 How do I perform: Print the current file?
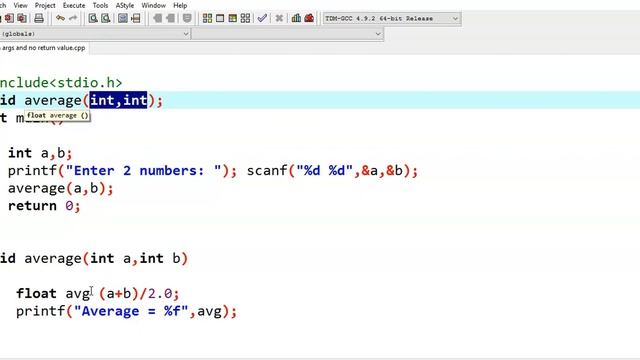(x=39, y=18)
